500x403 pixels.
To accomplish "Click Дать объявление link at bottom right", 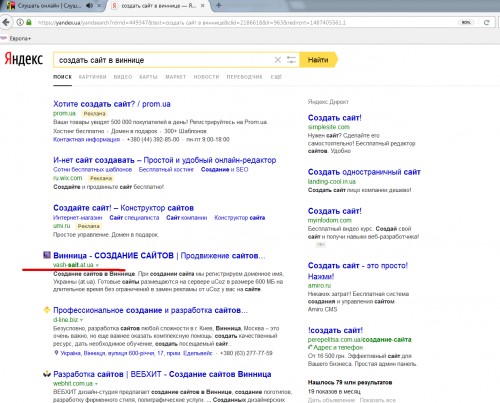I will 331,400.
